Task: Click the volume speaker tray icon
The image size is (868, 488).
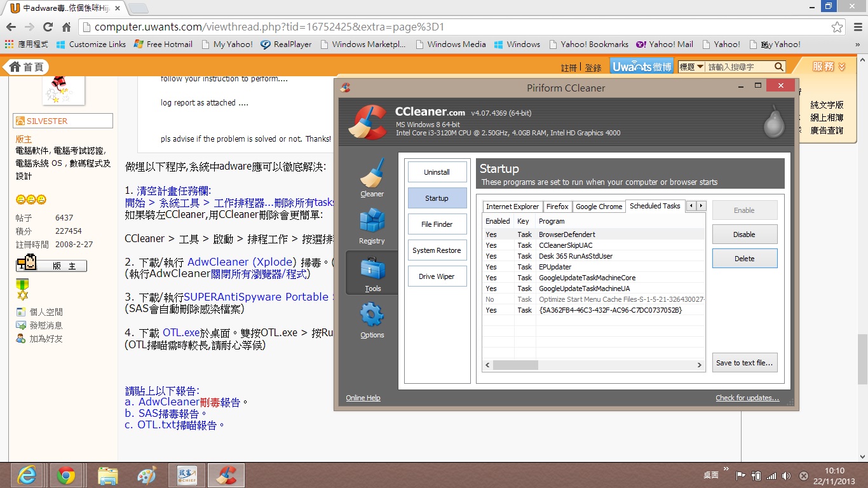Action: click(x=786, y=476)
